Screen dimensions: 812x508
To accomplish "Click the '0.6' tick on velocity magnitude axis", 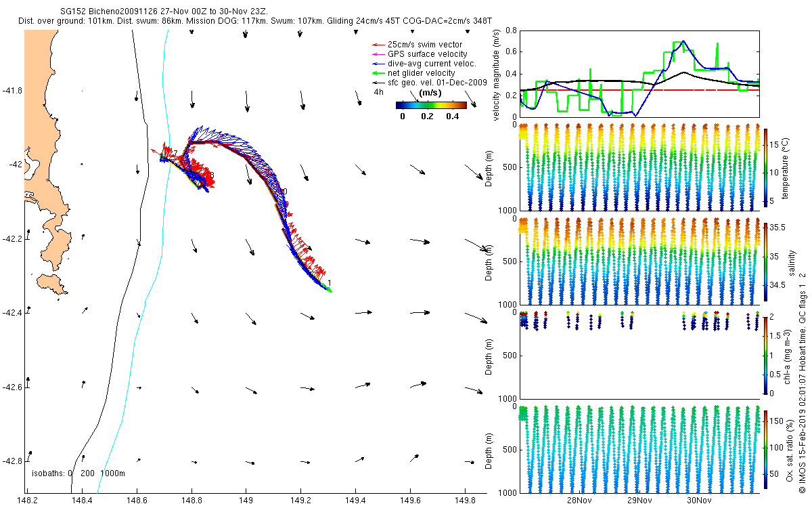I will click(x=510, y=52).
